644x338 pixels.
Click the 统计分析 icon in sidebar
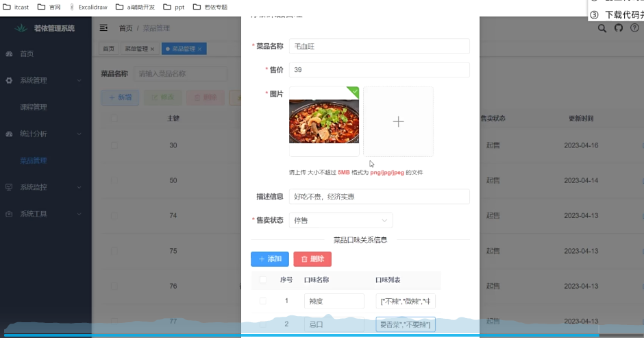coord(9,134)
